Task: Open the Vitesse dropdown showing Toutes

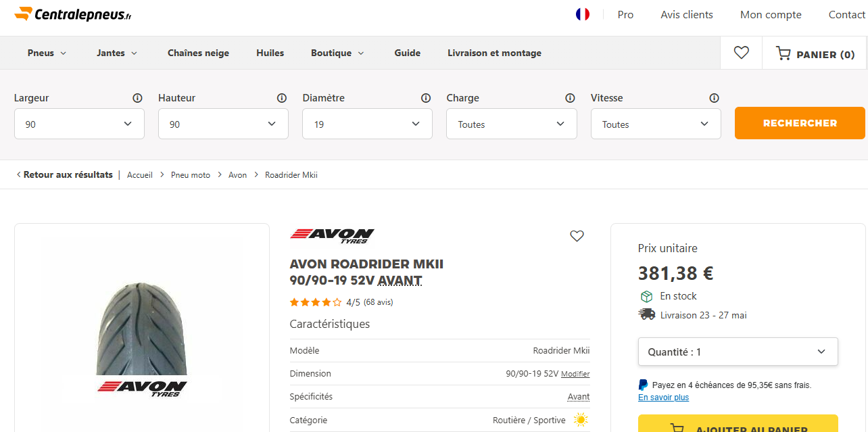Action: (x=656, y=124)
